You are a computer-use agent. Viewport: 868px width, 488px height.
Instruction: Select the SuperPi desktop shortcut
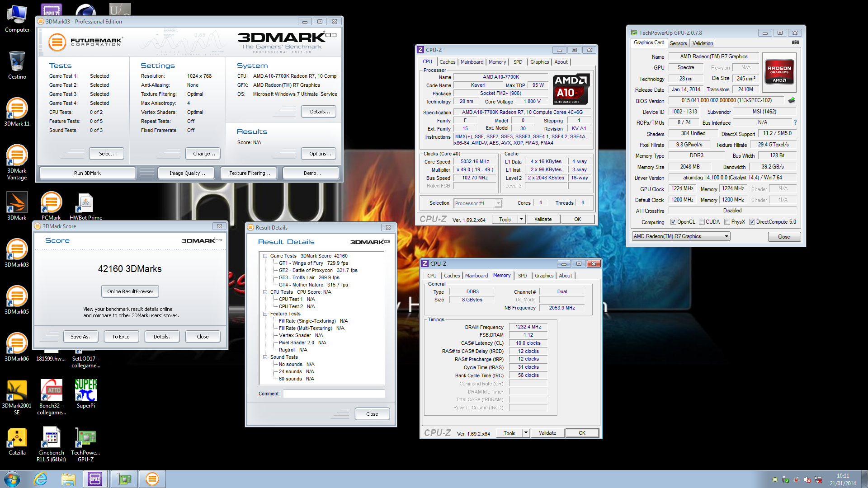coord(86,394)
